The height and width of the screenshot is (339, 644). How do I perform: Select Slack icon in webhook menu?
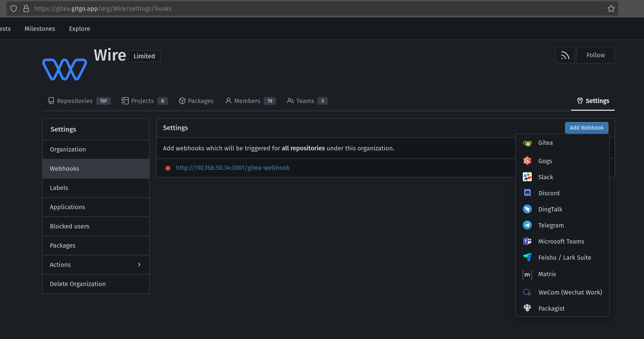pyautogui.click(x=527, y=177)
